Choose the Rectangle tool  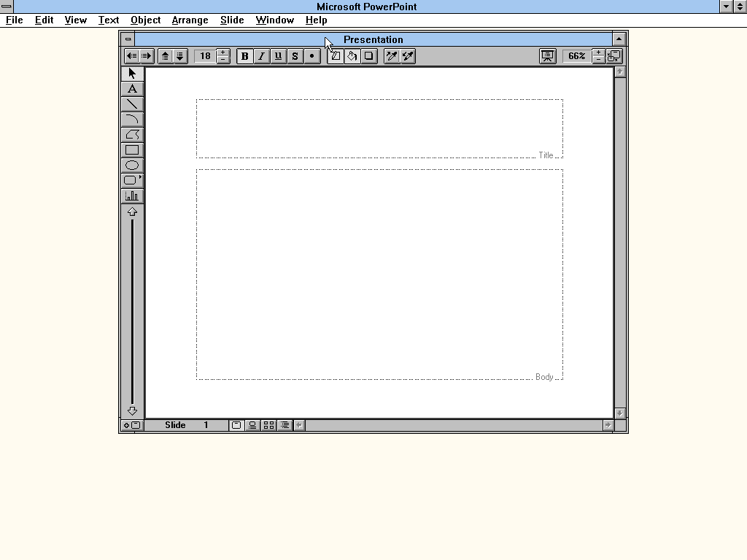(x=132, y=149)
